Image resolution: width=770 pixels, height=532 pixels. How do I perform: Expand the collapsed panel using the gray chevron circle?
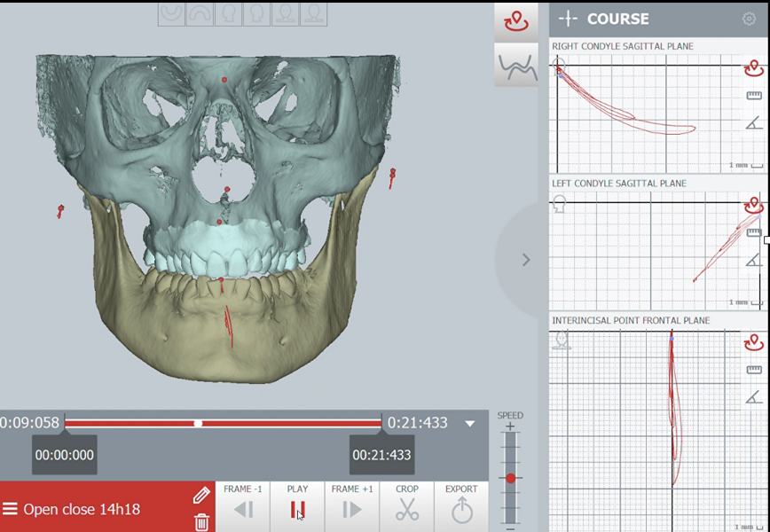coord(526,260)
